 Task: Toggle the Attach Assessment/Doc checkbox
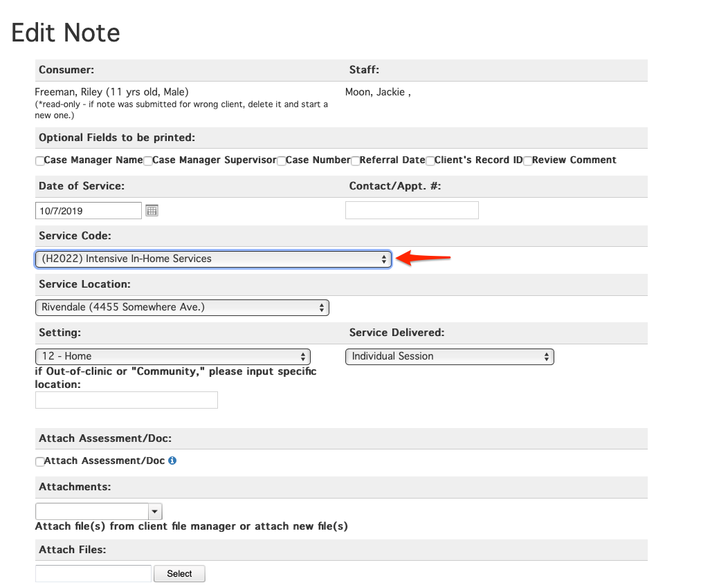[x=39, y=461]
